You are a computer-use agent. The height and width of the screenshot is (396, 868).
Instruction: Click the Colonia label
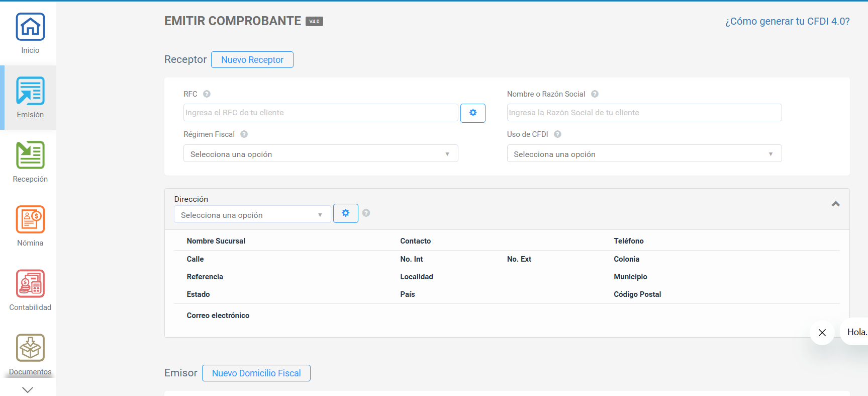627,259
